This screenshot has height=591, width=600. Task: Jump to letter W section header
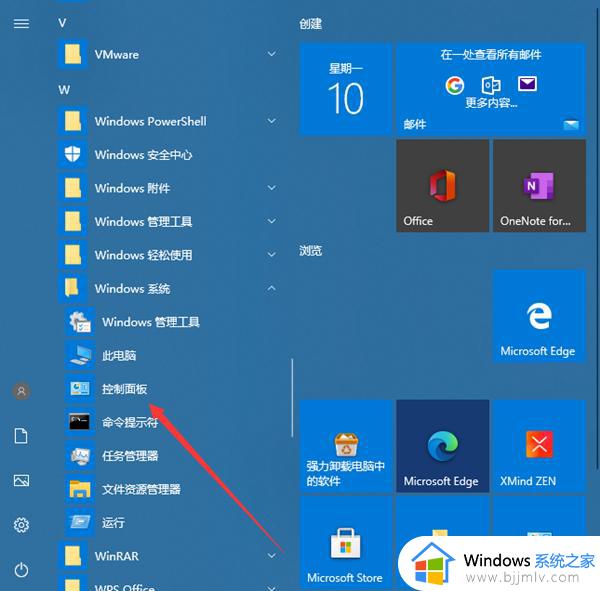click(64, 90)
